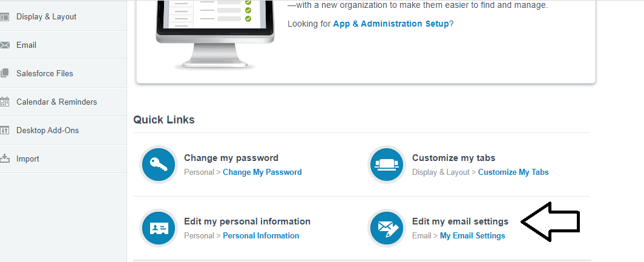Select Desktop Add-Ons from sidebar
The image size is (644, 262).
coord(47,131)
